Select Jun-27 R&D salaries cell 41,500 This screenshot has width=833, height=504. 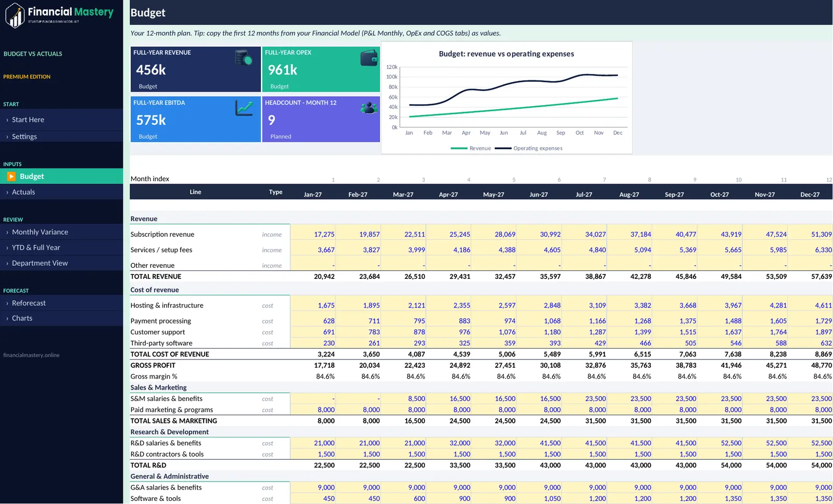(539, 443)
